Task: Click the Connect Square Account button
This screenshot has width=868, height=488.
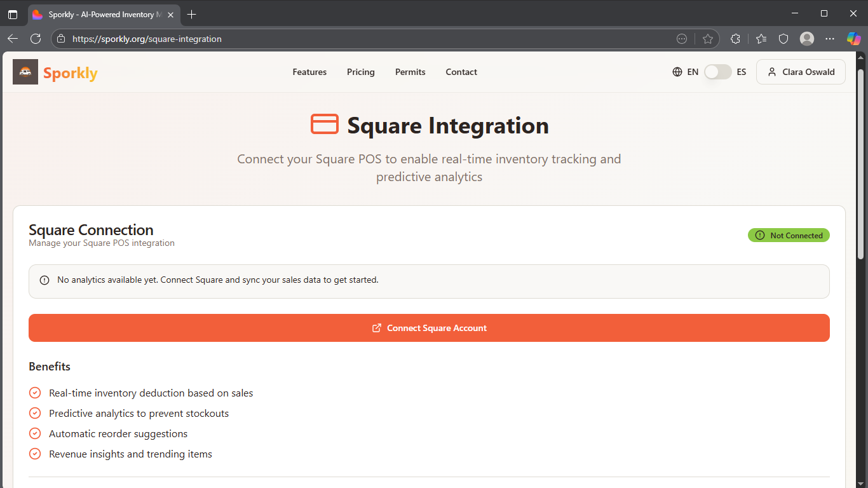Action: coord(429,328)
